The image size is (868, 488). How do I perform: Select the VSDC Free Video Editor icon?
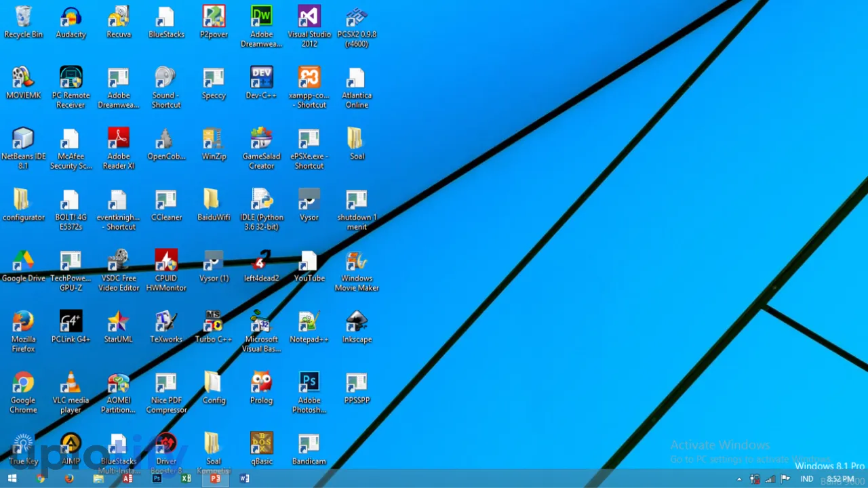click(x=119, y=271)
